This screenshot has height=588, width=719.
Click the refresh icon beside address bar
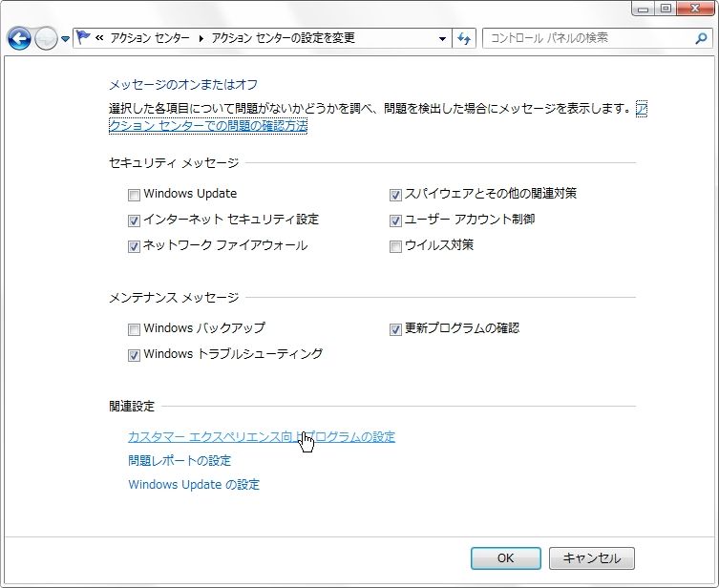[x=464, y=38]
